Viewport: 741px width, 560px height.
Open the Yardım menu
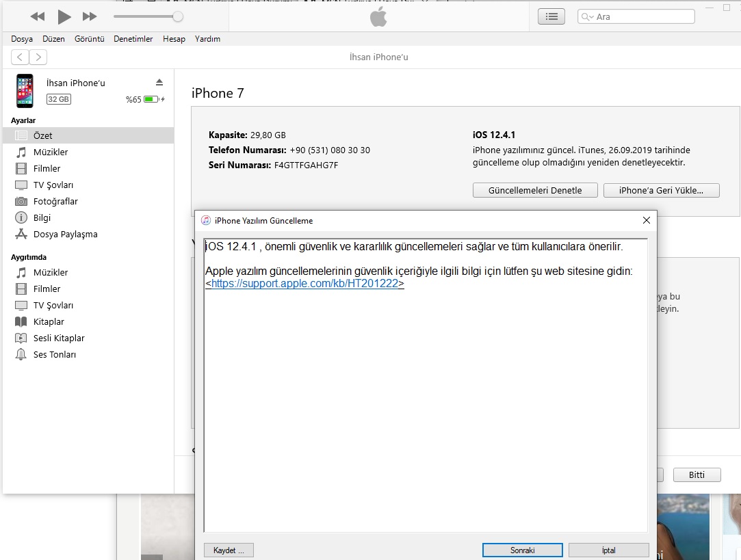click(207, 39)
